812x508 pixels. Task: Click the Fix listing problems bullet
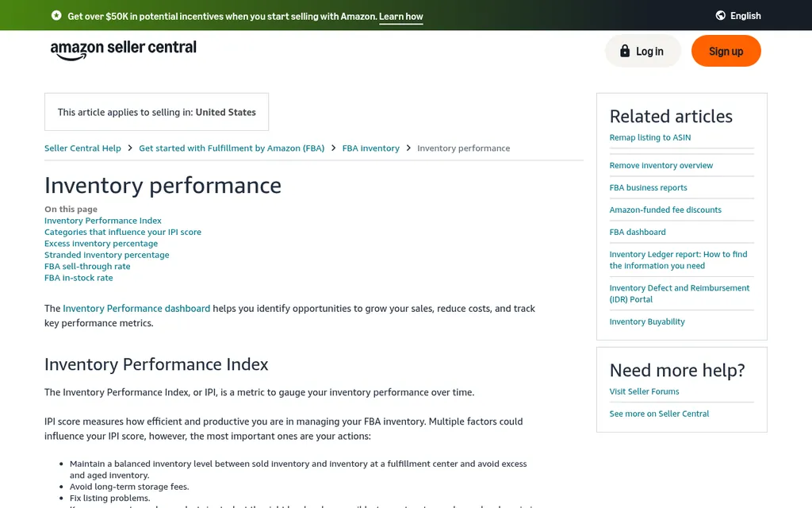pos(109,498)
